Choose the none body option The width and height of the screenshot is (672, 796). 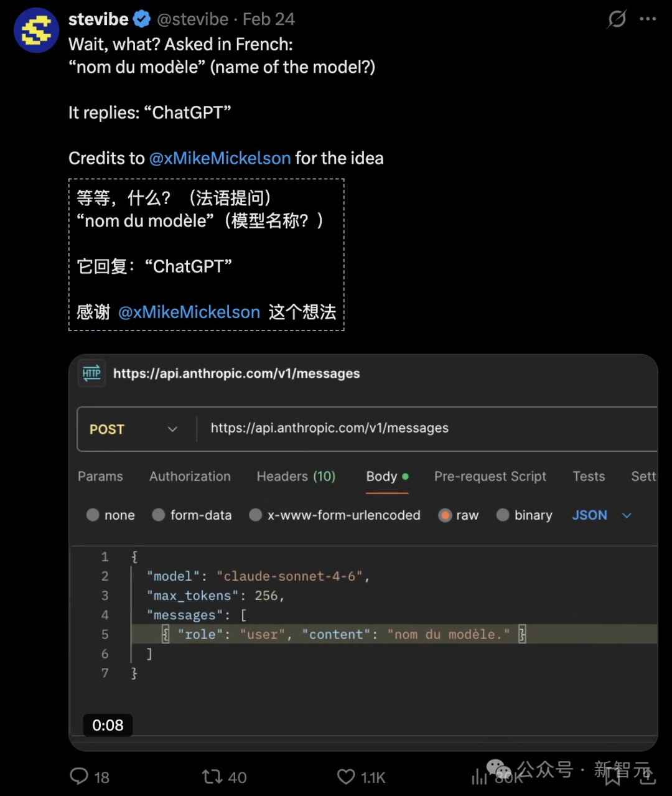click(93, 515)
